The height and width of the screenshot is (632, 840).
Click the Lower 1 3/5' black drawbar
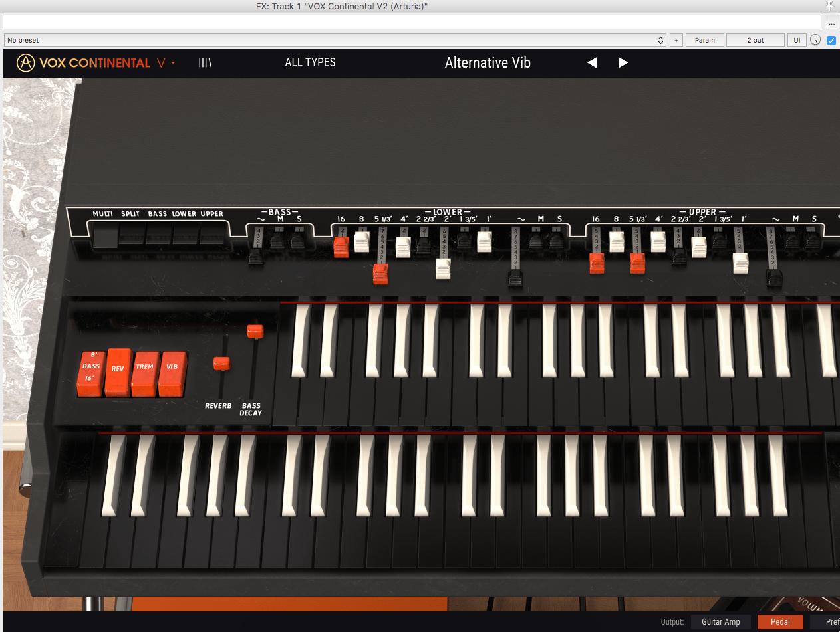click(x=464, y=241)
